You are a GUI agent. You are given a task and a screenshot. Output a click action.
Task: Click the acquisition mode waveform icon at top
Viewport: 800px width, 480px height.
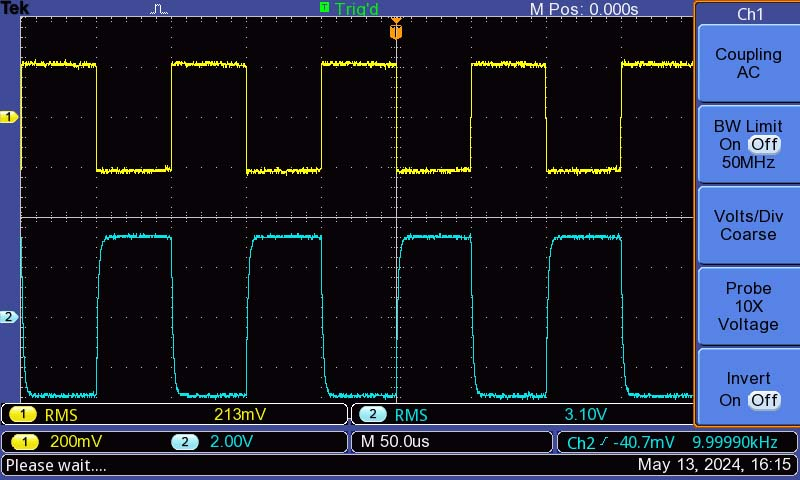[x=160, y=9]
